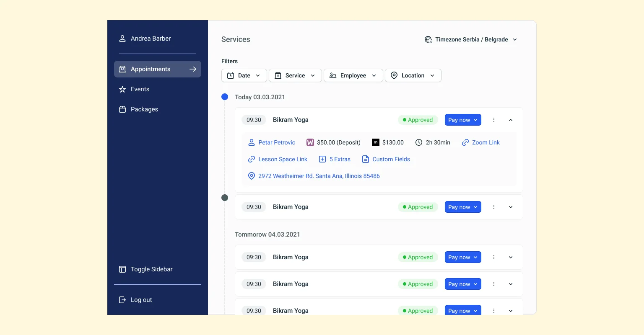Image resolution: width=644 pixels, height=335 pixels.
Task: Select the Appointments icon in the sidebar
Action: coord(122,69)
